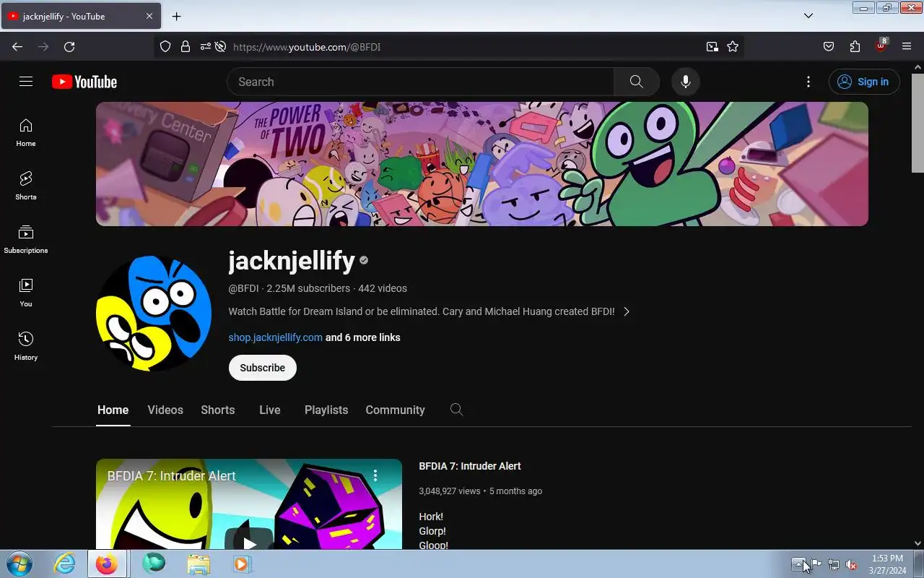Subscribe to jacknjellify
This screenshot has height=578, width=924.
[263, 368]
